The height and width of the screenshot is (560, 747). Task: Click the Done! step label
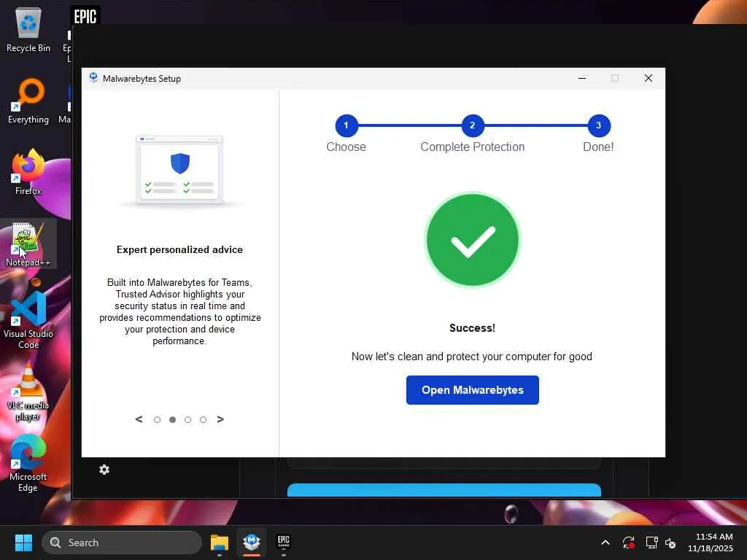pyautogui.click(x=598, y=147)
